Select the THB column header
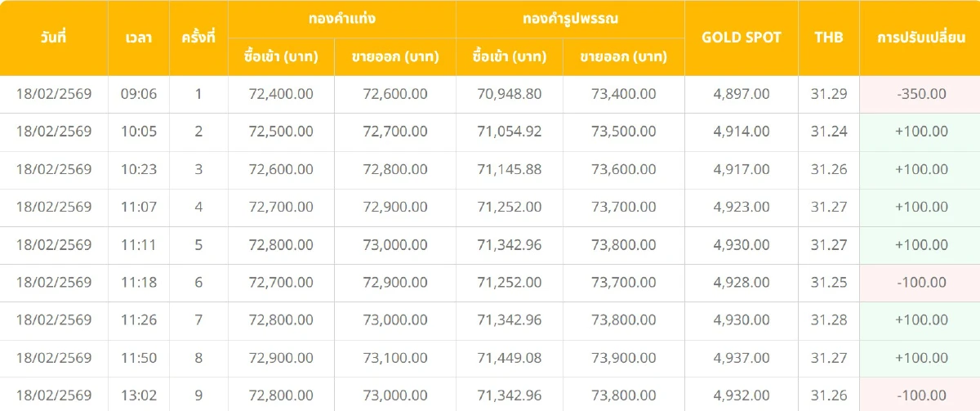The height and width of the screenshot is (411, 980). [829, 38]
